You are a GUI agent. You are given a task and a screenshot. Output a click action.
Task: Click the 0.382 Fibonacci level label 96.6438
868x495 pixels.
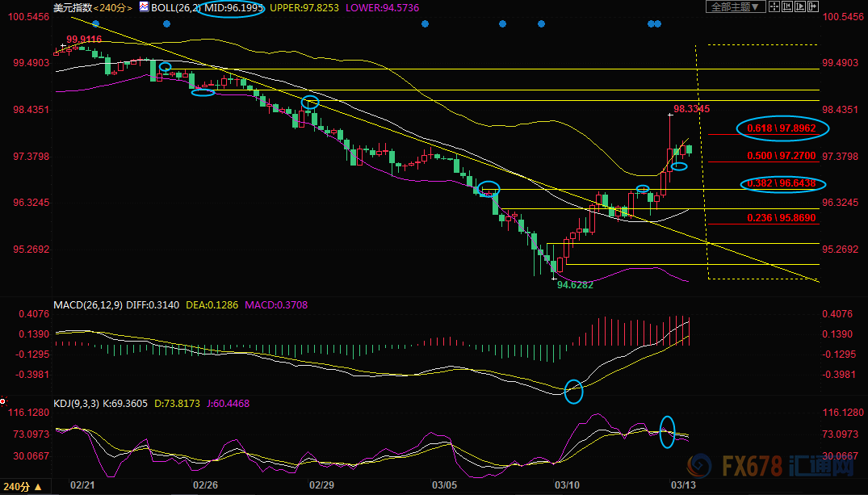click(x=782, y=184)
